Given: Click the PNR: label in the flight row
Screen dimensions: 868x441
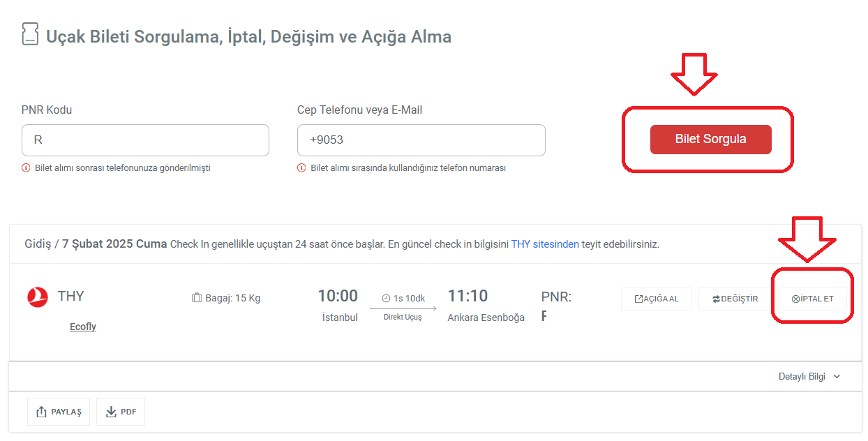Looking at the screenshot, I should pyautogui.click(x=556, y=297).
